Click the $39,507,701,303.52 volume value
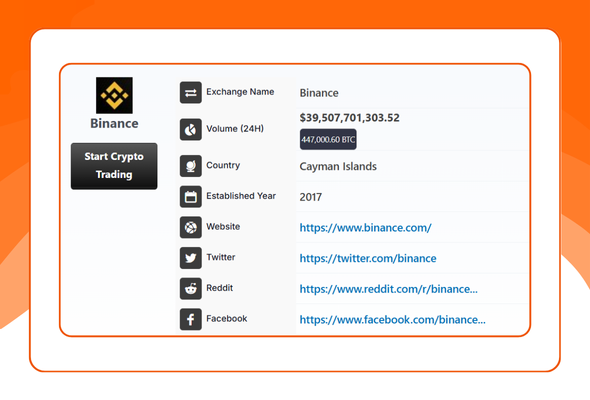The width and height of the screenshot is (590, 400). [x=350, y=118]
